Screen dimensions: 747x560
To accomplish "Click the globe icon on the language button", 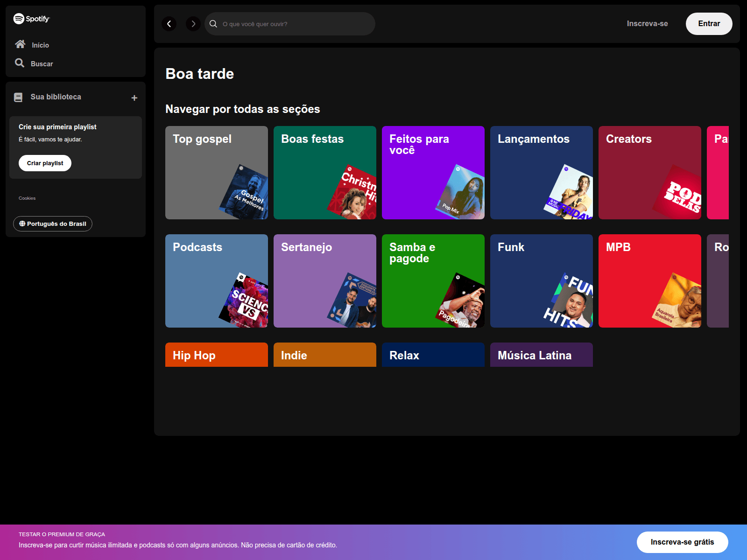I will coord(22,224).
